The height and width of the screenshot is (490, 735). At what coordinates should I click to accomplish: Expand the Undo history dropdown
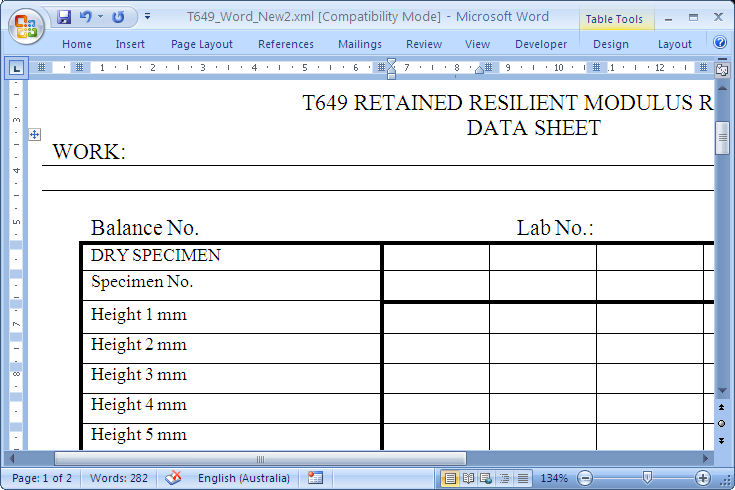coord(101,17)
